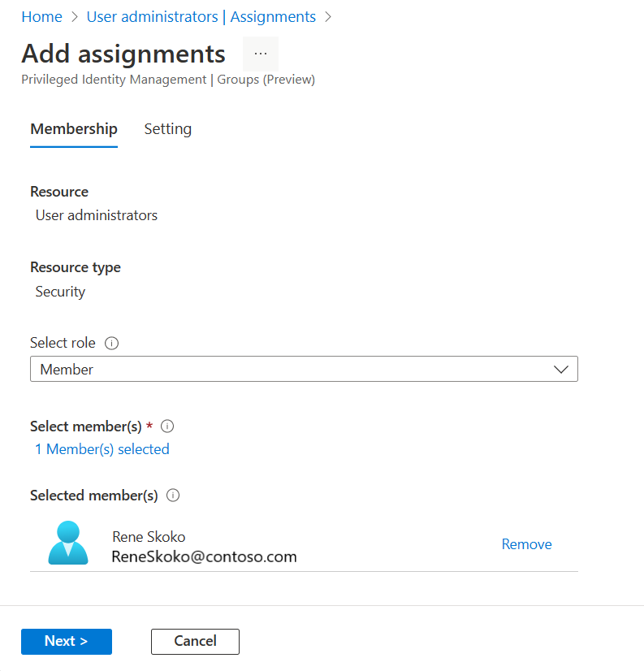
Task: Click the info icon beside Selected member(s)
Action: tap(173, 496)
